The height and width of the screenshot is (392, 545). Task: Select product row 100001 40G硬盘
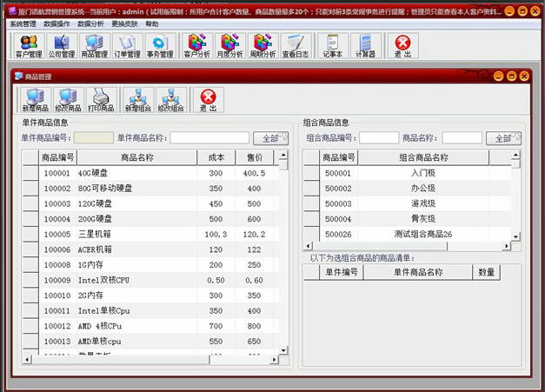click(159, 173)
